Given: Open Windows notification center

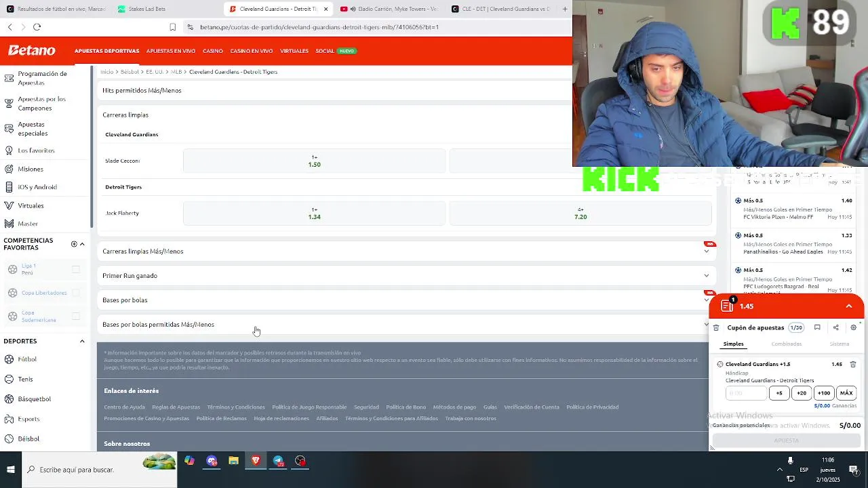Looking at the screenshot, I should click(x=854, y=469).
